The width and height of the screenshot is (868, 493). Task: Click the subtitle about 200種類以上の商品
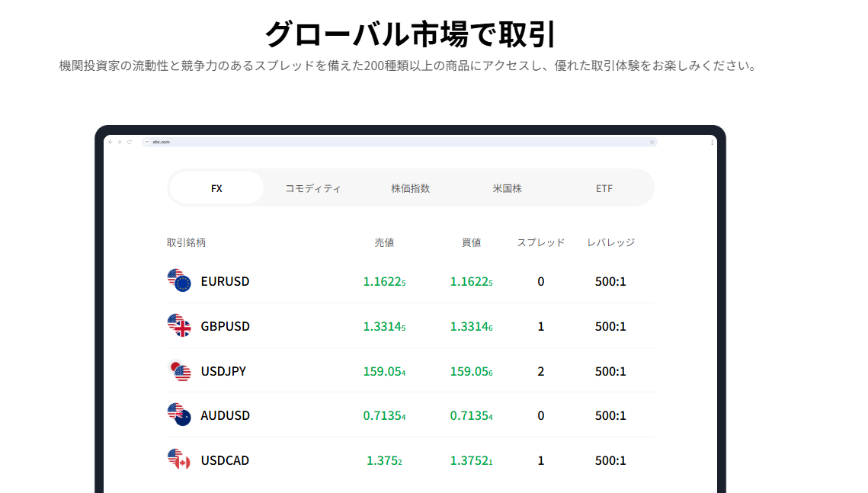click(x=408, y=66)
